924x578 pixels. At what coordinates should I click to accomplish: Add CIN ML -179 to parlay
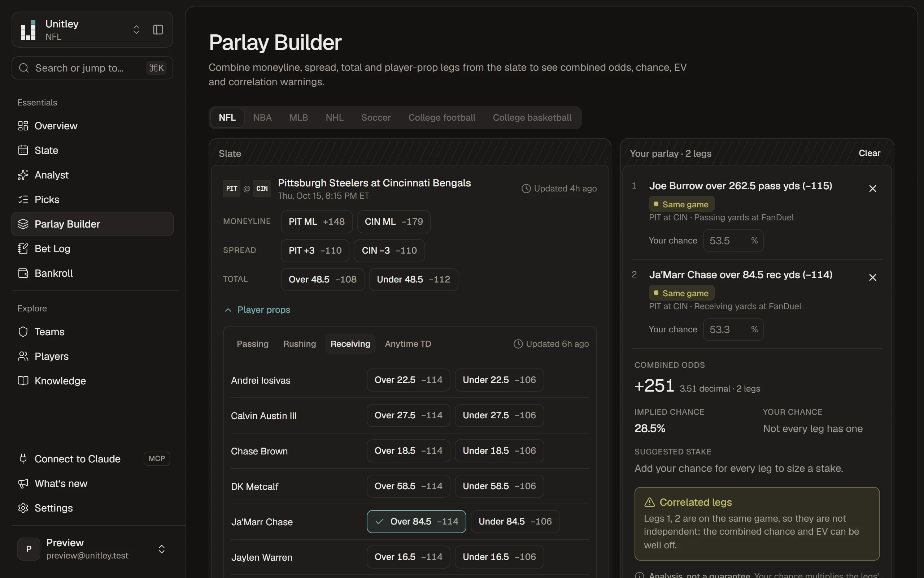(x=394, y=222)
